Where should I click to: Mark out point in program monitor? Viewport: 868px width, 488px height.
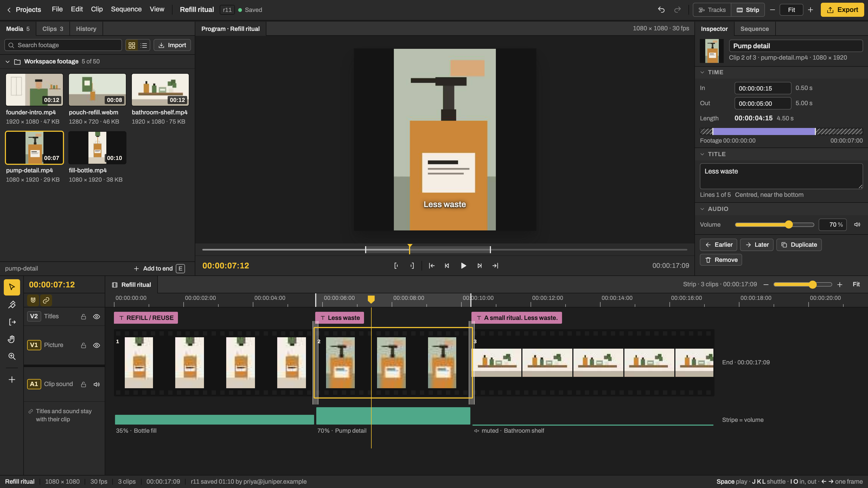[412, 266]
